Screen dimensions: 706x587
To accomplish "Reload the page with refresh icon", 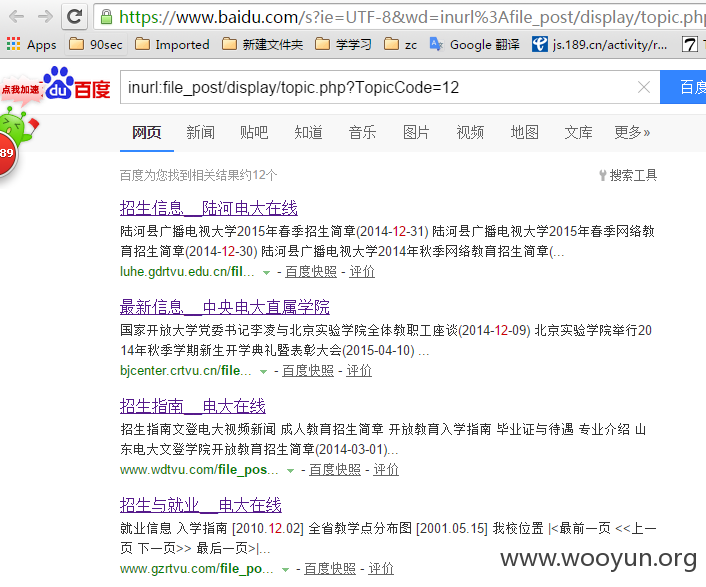I will [x=74, y=17].
